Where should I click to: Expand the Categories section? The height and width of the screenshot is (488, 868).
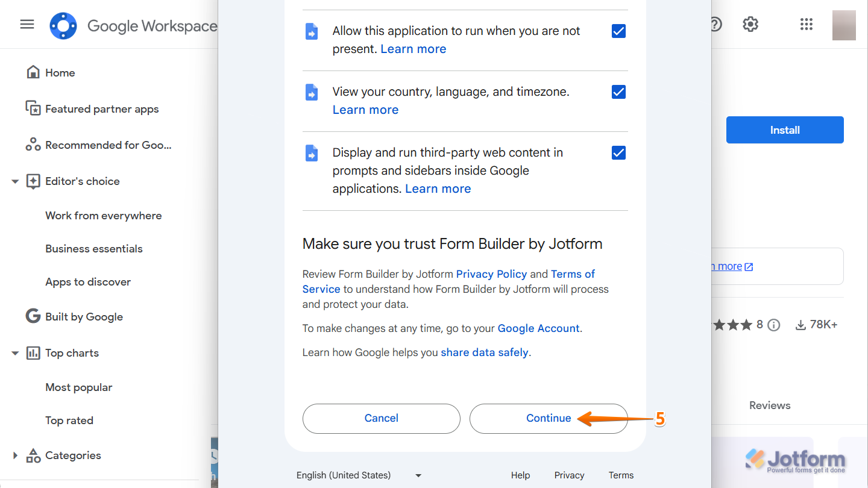pos(14,455)
